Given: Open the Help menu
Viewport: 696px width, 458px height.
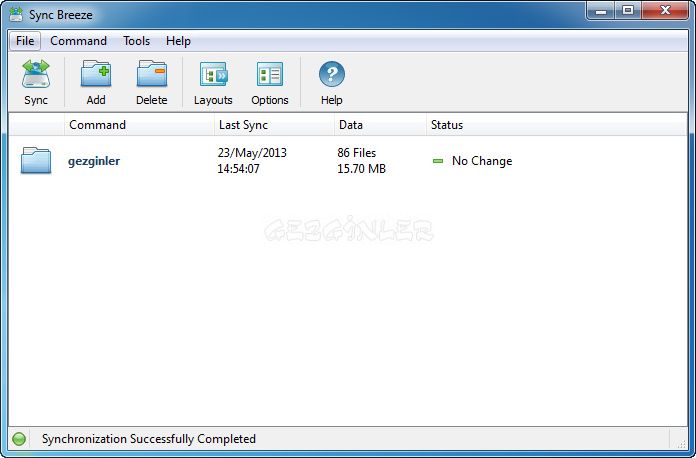Looking at the screenshot, I should click(178, 41).
